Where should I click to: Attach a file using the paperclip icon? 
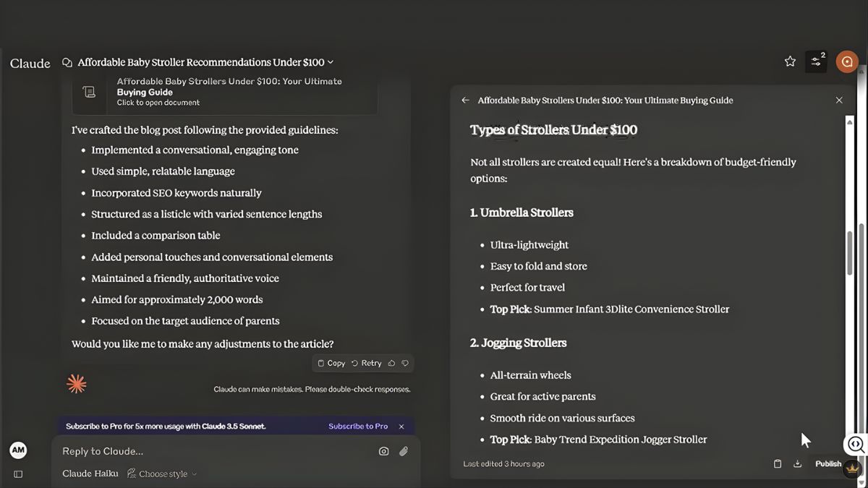click(404, 451)
